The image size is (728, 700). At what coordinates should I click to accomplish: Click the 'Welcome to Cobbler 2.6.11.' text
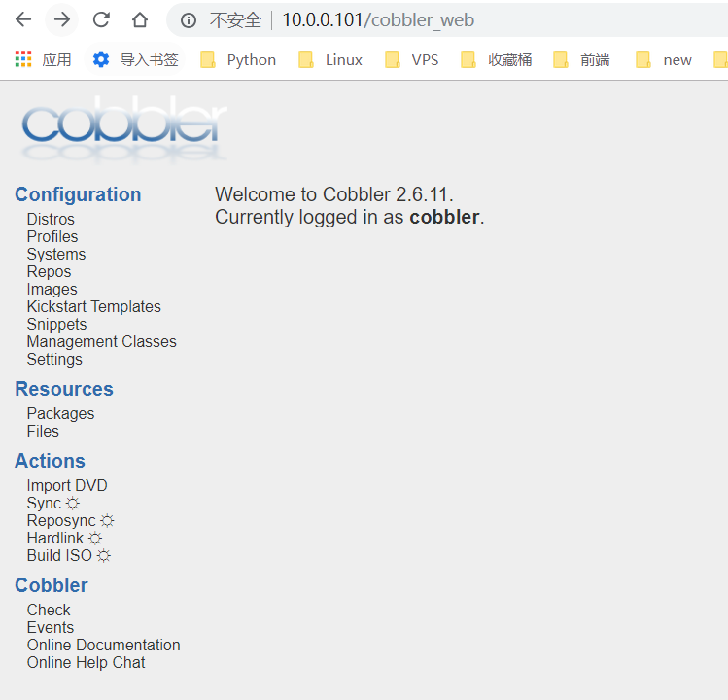click(333, 194)
